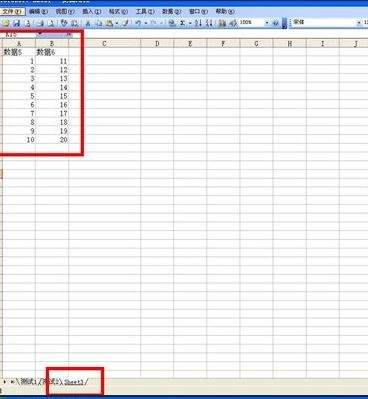
Task: Click the Sort Ascending icon
Action: coord(199,23)
